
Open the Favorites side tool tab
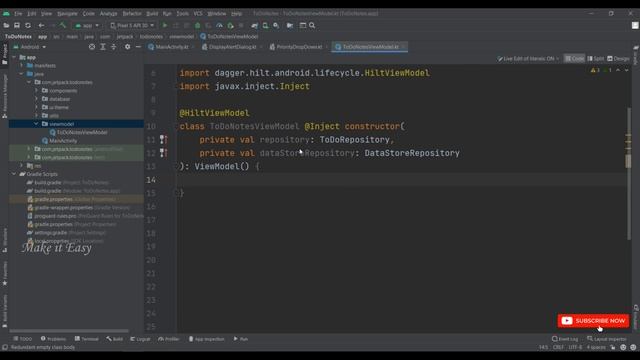4,273
